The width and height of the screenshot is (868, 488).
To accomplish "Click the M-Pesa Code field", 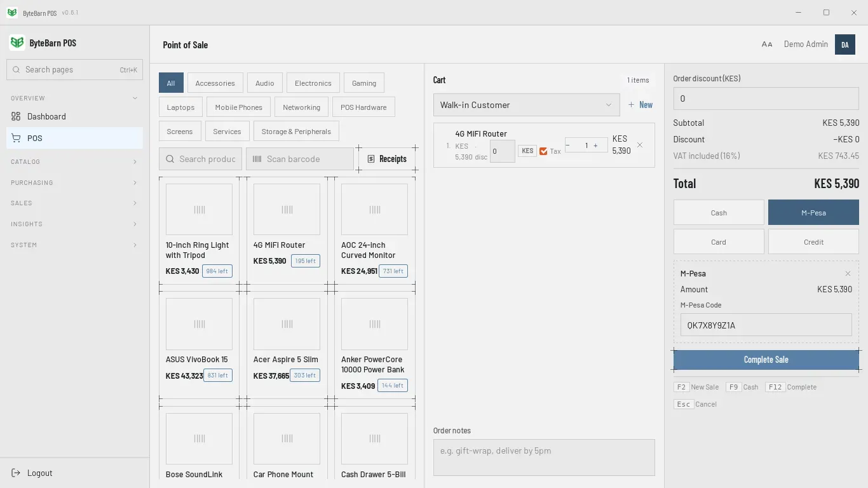I will (x=766, y=325).
